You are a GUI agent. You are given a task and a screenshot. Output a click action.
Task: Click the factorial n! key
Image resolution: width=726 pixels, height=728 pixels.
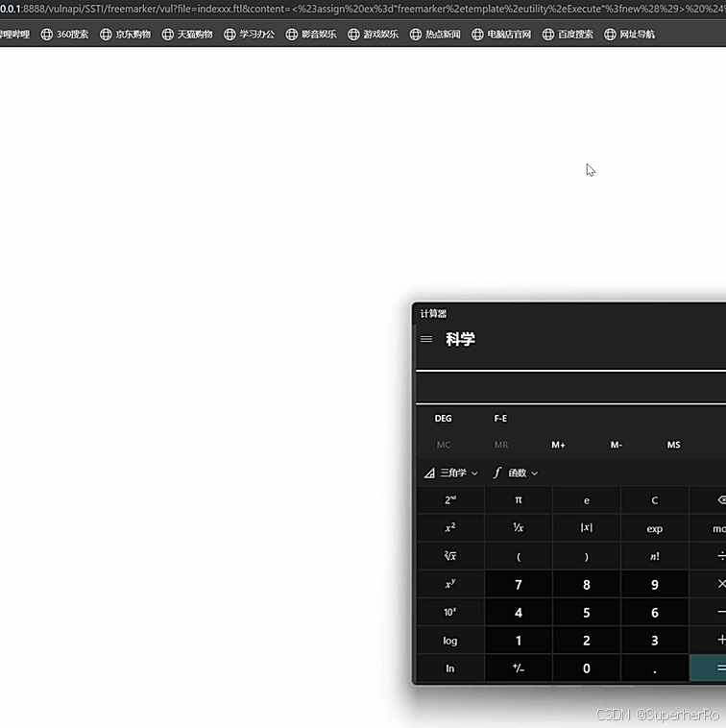(x=655, y=556)
